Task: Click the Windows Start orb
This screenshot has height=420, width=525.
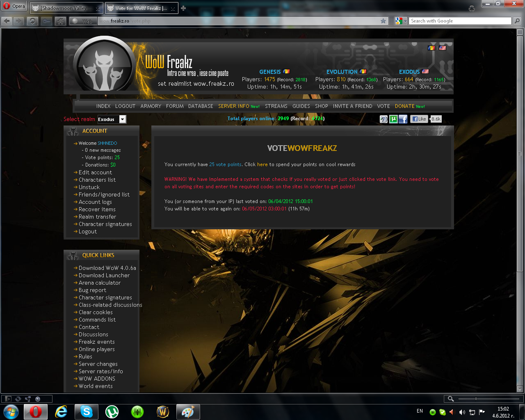Action: click(x=11, y=412)
